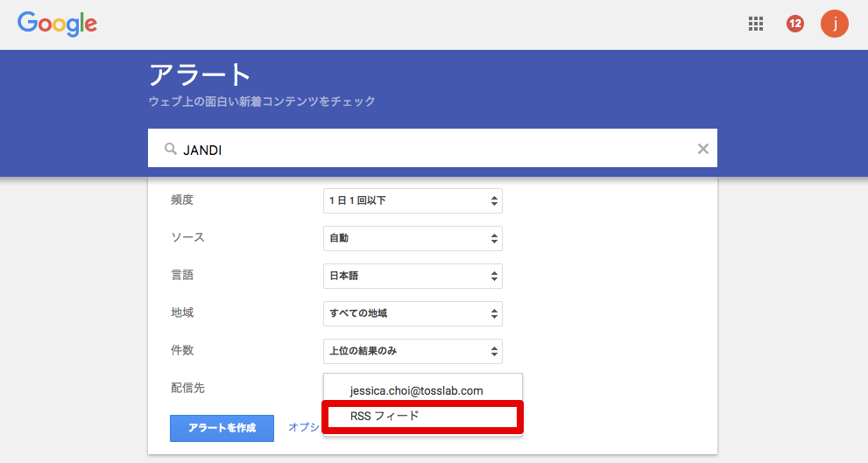This screenshot has width=868, height=463.
Task: Open the notifications badge showing 12
Action: [x=795, y=24]
